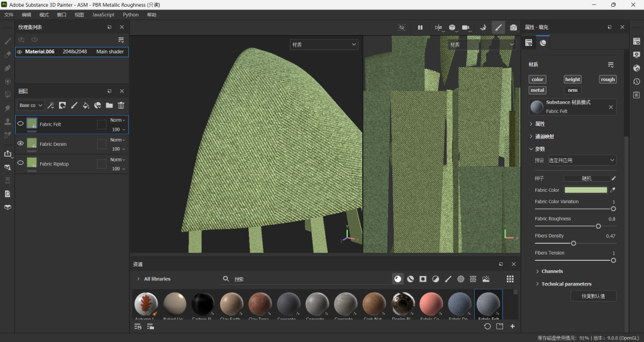The height and width of the screenshot is (342, 644).
Task: Open the shader settings icon on right dock
Action: point(636,68)
